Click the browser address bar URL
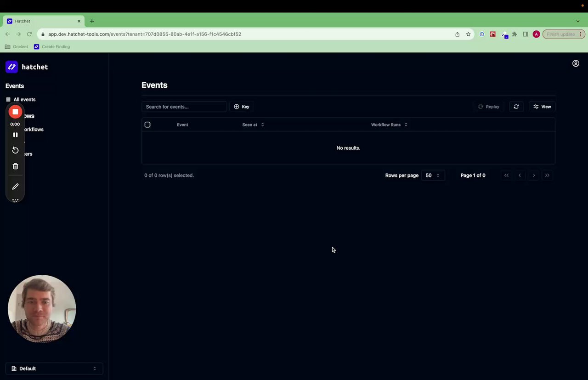The image size is (588, 380). click(145, 34)
